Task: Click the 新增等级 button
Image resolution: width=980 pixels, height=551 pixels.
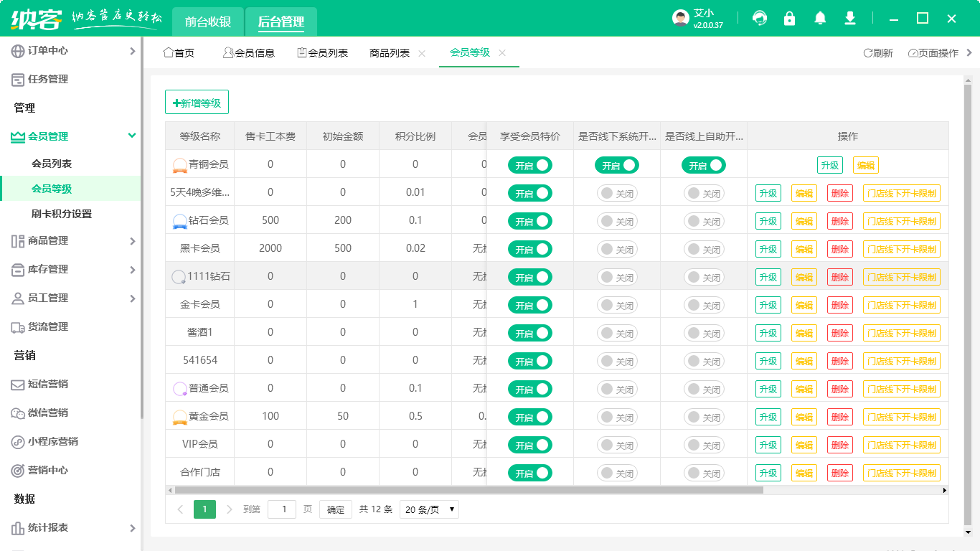Action: 197,102
